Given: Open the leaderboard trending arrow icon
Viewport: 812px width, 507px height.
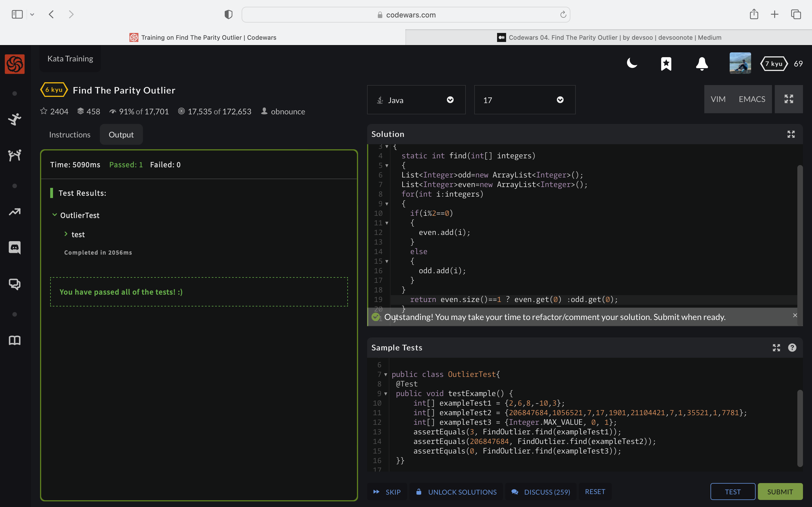Looking at the screenshot, I should pyautogui.click(x=14, y=212).
